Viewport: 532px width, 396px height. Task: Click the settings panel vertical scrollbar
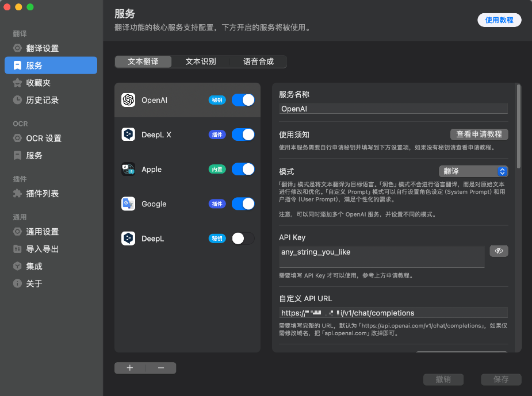(x=518, y=126)
